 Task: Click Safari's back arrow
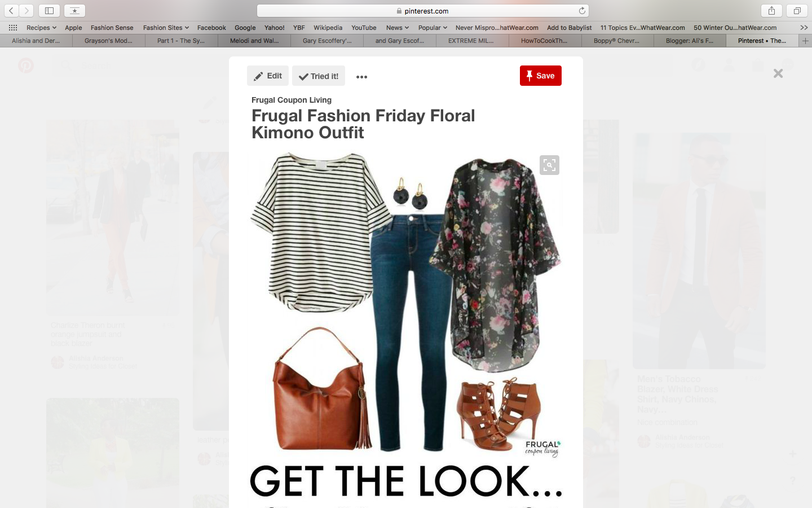pos(11,11)
